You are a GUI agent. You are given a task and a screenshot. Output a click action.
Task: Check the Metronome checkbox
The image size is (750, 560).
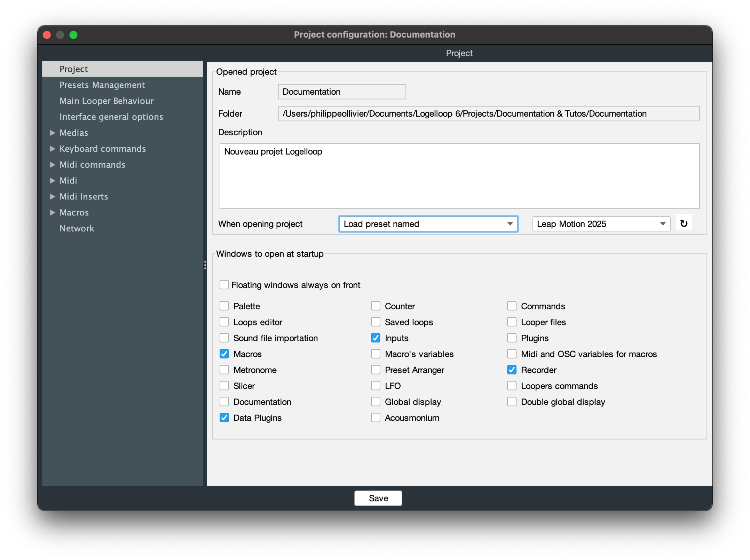224,369
